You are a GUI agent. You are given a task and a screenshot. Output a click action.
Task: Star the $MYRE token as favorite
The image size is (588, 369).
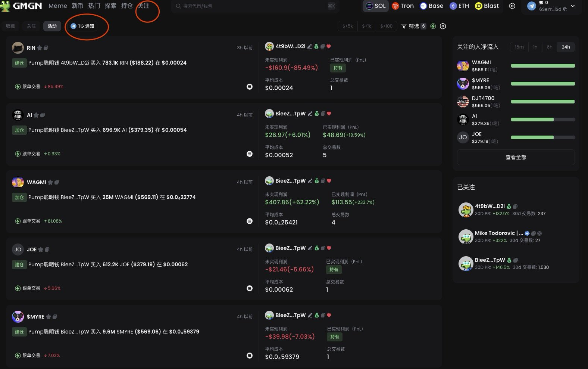[x=49, y=317]
